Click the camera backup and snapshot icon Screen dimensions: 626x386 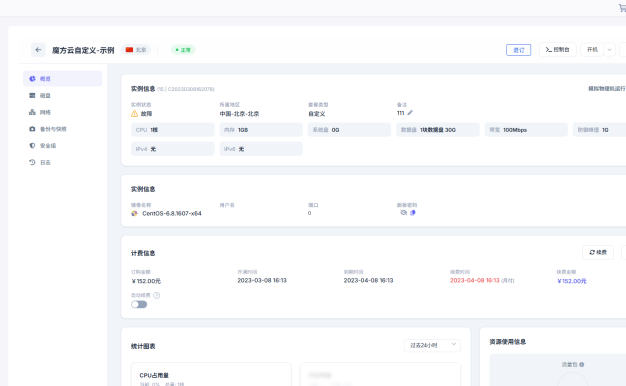pos(32,129)
